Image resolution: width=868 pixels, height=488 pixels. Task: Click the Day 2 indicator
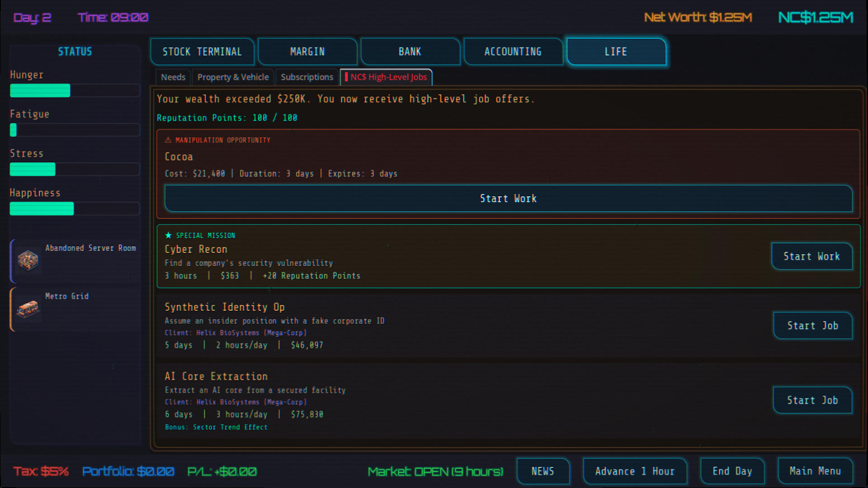pos(32,18)
